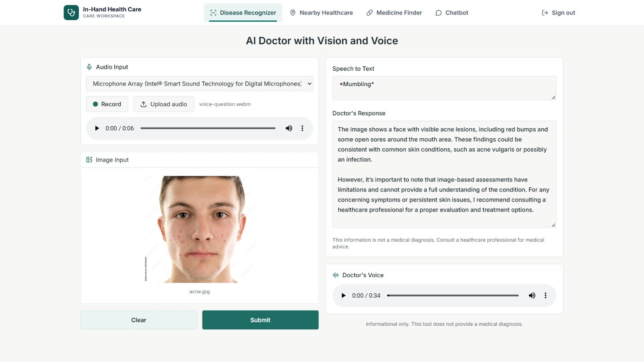Click the AI Doctor with Vision and Voice heading
The image size is (644, 362).
[x=322, y=41]
